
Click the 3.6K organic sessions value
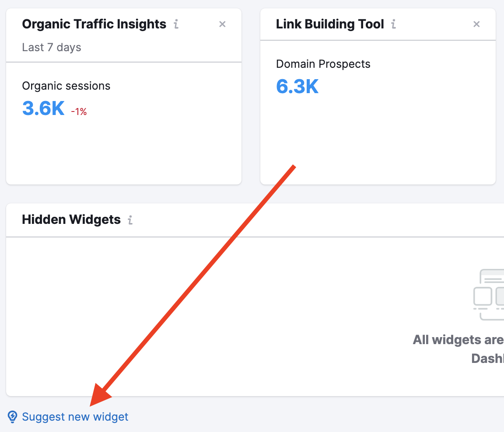pyautogui.click(x=43, y=108)
